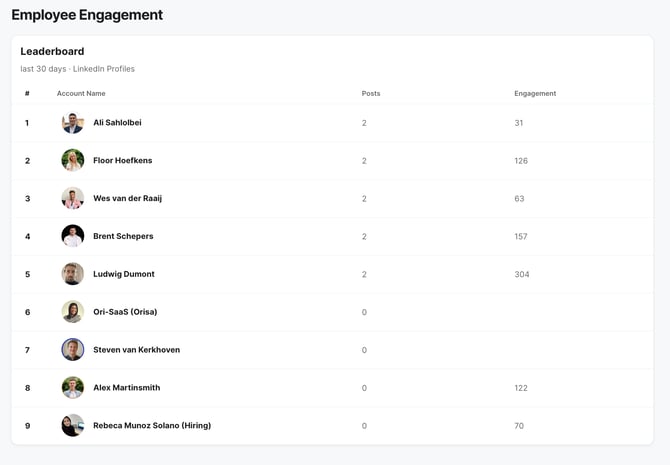This screenshot has width=670, height=465.
Task: Click rank number 1 in leaderboard
Action: [x=27, y=123]
